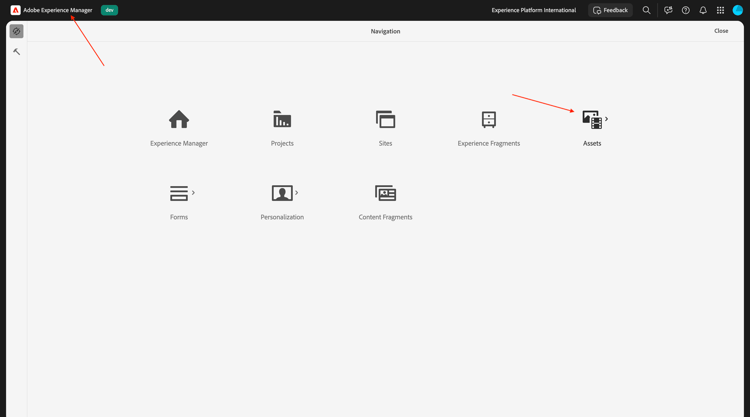Click the Experience Fragments label

coord(489,143)
